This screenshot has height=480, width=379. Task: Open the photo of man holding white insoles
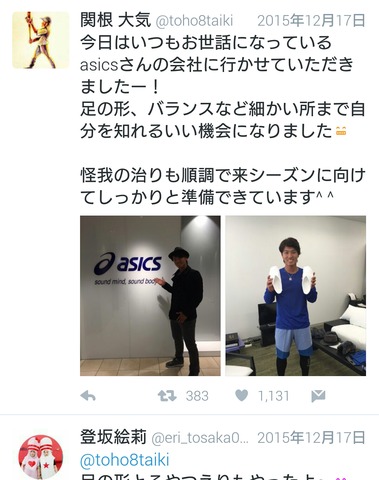(296, 296)
